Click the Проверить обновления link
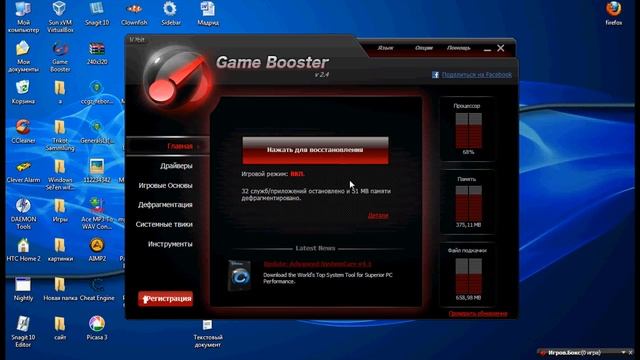Screen dimensions: 640x360 point(478,313)
